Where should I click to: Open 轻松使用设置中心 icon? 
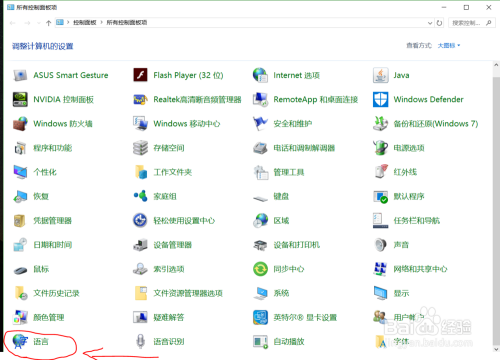pos(140,221)
